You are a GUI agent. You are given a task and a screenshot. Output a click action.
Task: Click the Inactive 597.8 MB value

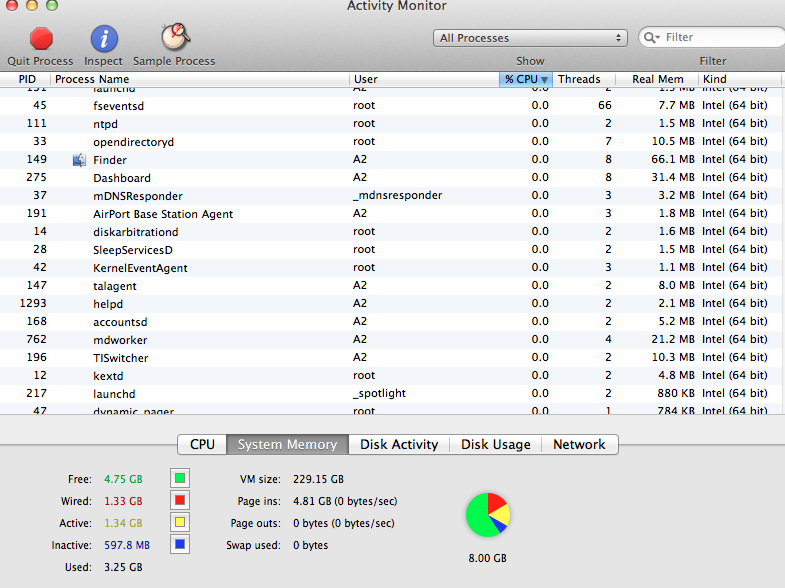pos(127,545)
